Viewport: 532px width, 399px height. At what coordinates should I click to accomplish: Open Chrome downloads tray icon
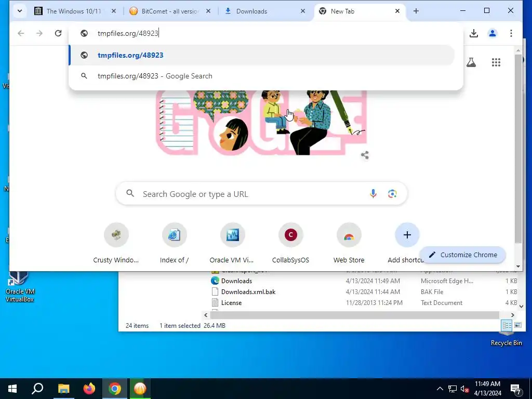pos(474,33)
